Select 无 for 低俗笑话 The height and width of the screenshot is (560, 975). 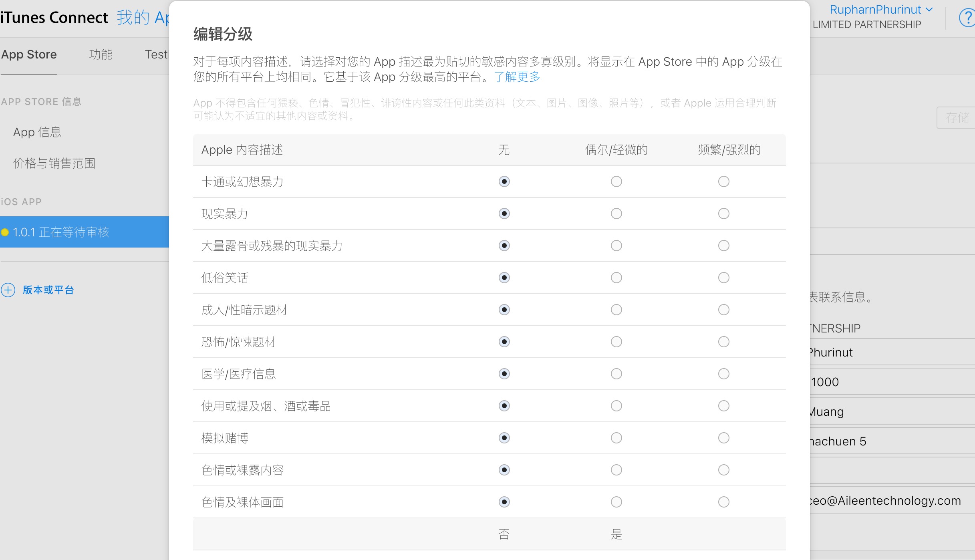(504, 278)
